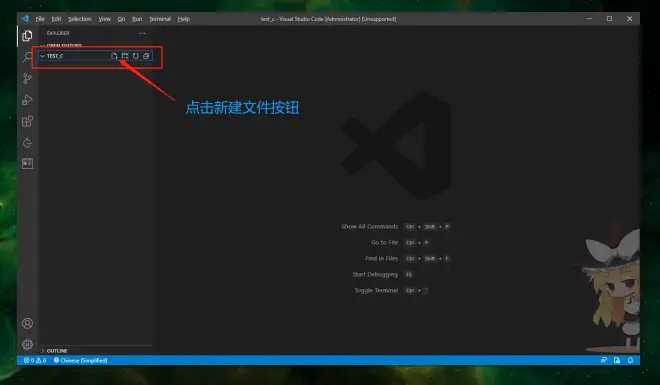Open the Accounts menu icon
660x385 pixels.
27,323
